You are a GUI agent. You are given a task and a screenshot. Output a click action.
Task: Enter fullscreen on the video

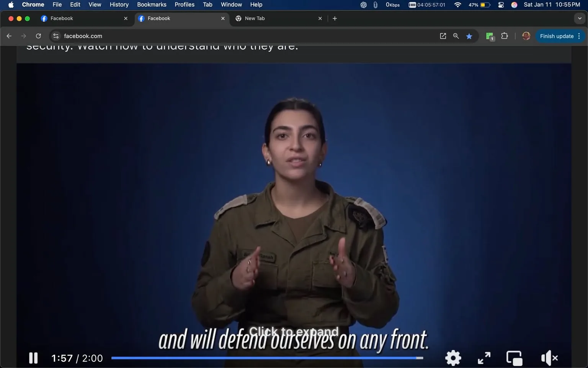pos(484,358)
